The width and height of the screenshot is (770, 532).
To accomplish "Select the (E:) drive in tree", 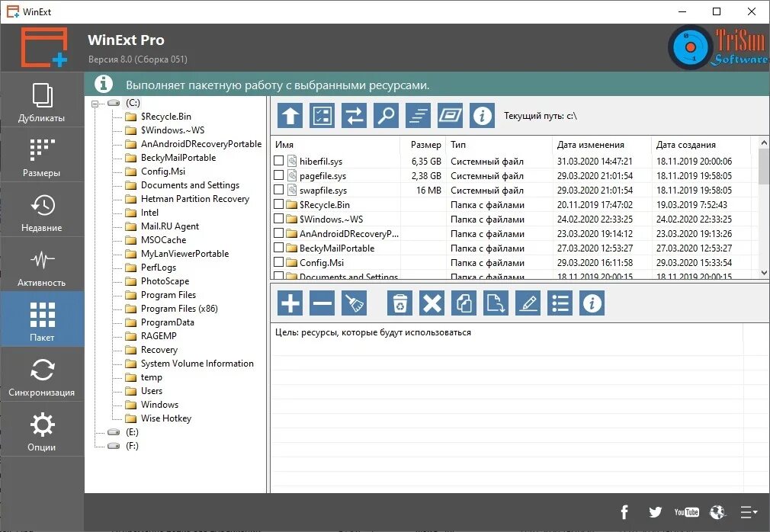I will [132, 432].
